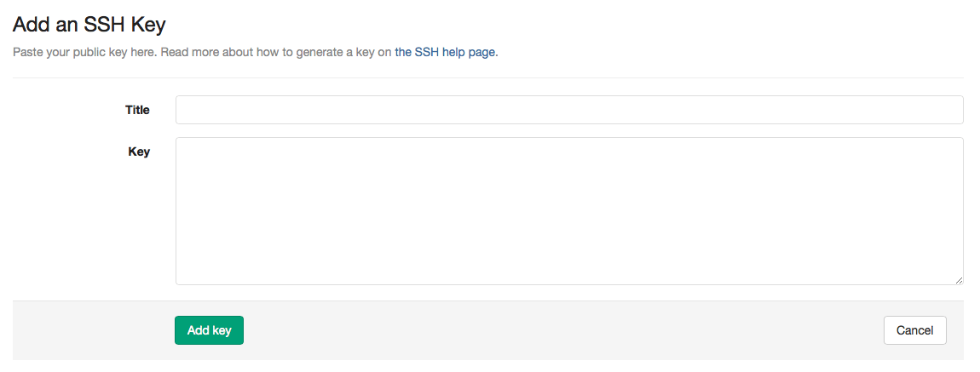Follow 'the SSH help page' hyperlink
The height and width of the screenshot is (372, 980).
coord(447,53)
